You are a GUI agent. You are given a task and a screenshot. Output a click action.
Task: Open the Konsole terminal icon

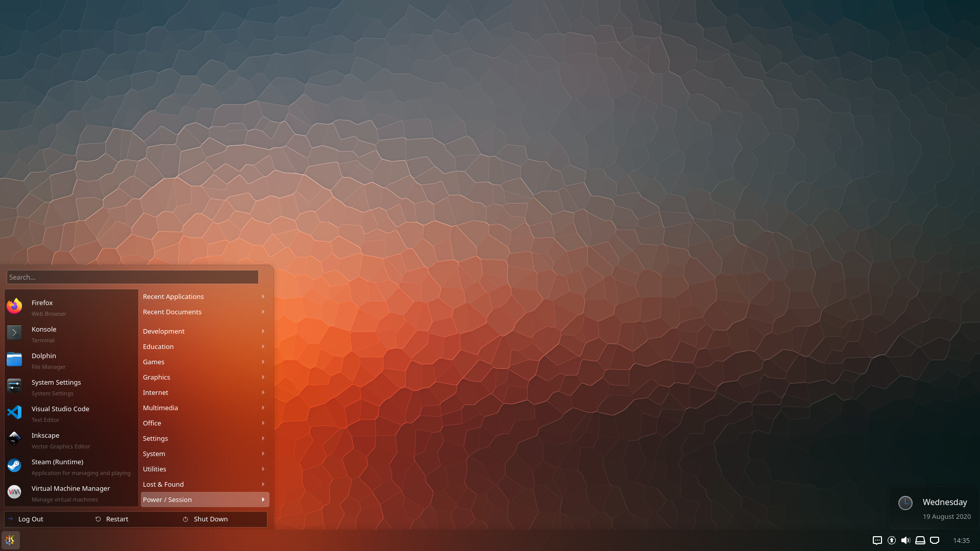pyautogui.click(x=14, y=333)
